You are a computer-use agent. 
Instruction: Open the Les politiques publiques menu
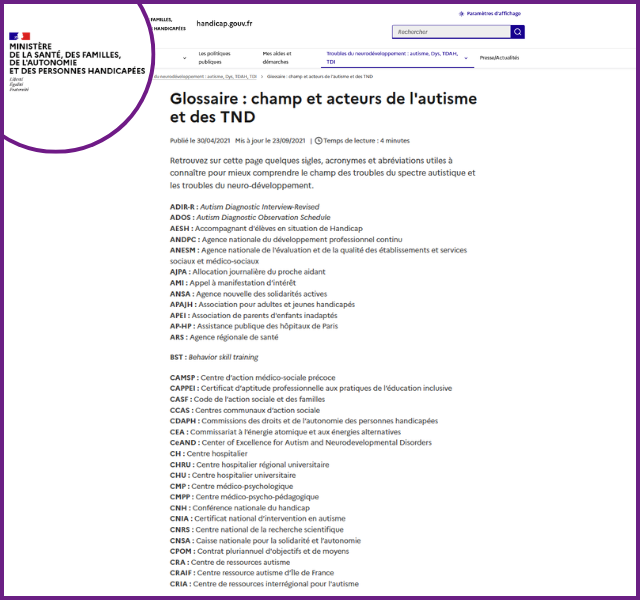pyautogui.click(x=214, y=58)
